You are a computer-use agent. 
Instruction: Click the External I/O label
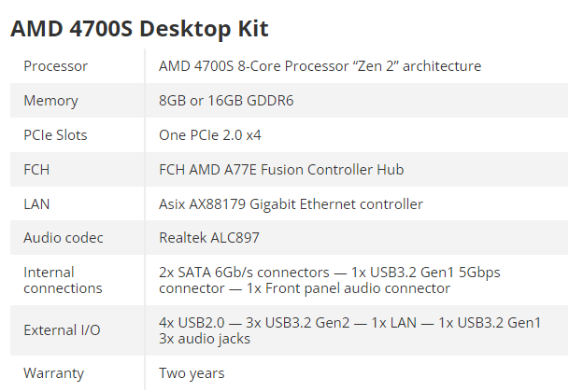pyautogui.click(x=60, y=330)
